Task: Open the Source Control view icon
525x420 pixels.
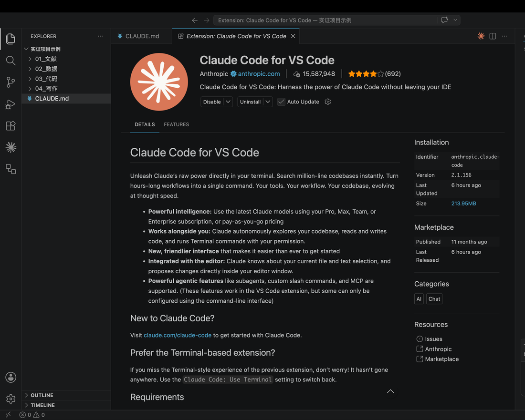Action: click(10, 82)
